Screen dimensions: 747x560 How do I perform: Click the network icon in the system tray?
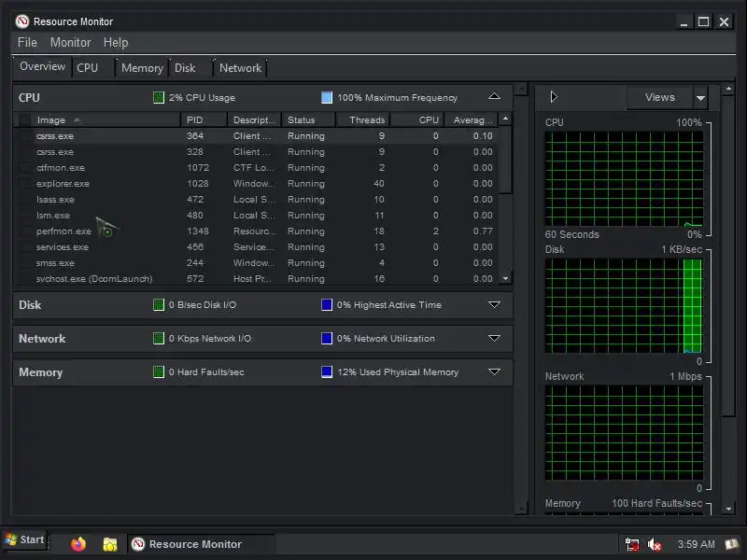632,544
